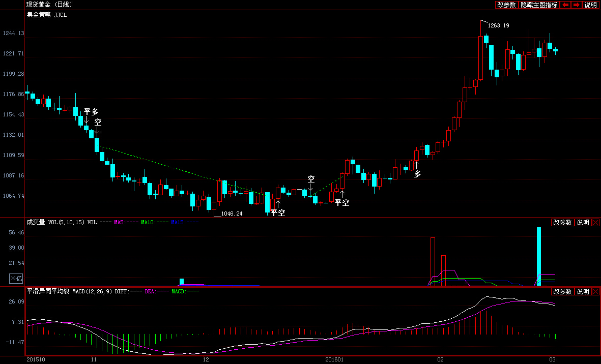Open 改参数 for the main chart
The height and width of the screenshot is (364, 601).
point(506,5)
